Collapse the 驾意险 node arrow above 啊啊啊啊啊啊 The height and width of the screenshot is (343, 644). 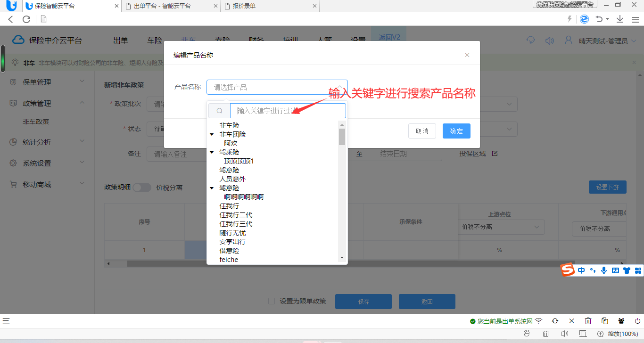212,188
